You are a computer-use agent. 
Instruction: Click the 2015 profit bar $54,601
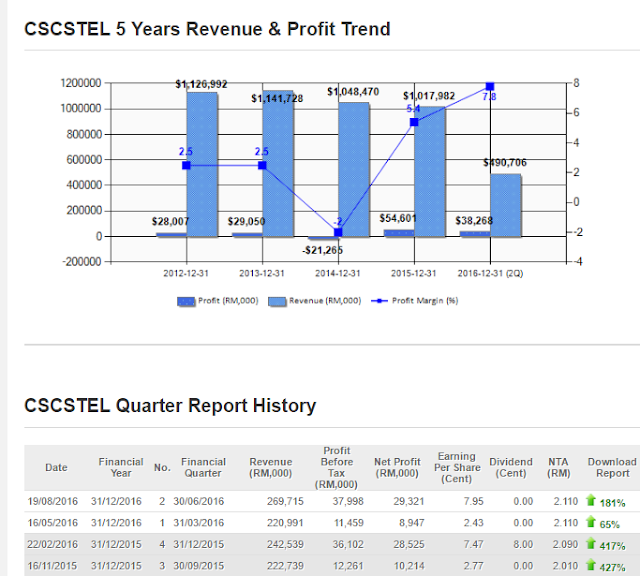click(399, 233)
